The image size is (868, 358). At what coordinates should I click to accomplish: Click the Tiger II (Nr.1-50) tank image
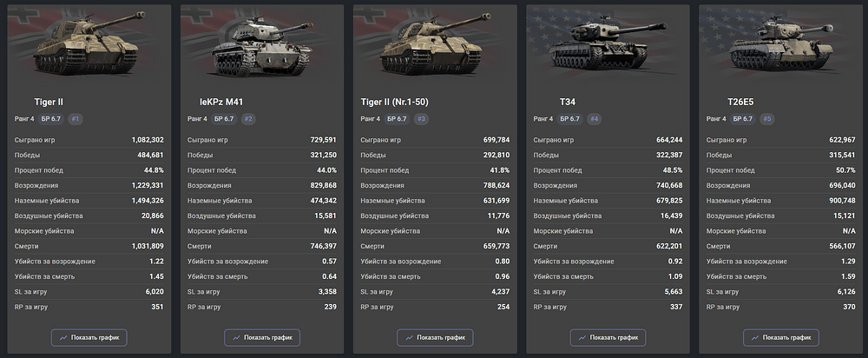pyautogui.click(x=434, y=43)
